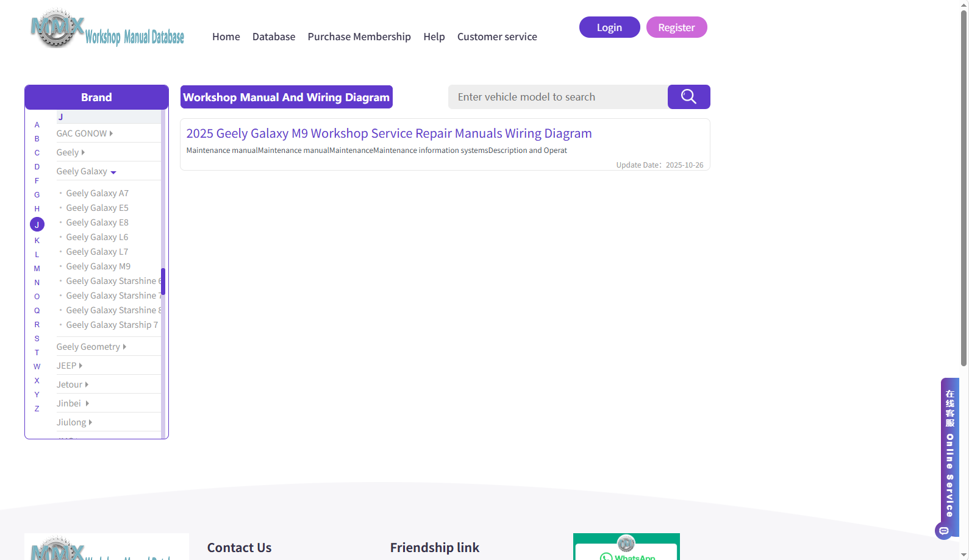Click the brand list scrollbar thumb
Screen dimensions: 969x560
(x=163, y=281)
